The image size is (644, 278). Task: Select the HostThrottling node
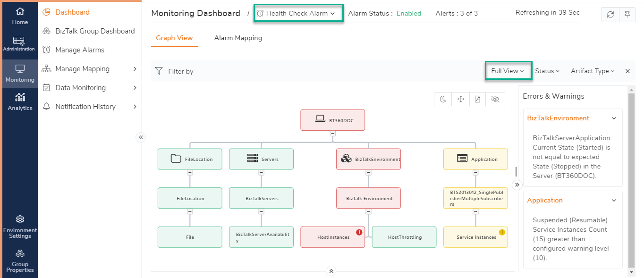tap(404, 237)
